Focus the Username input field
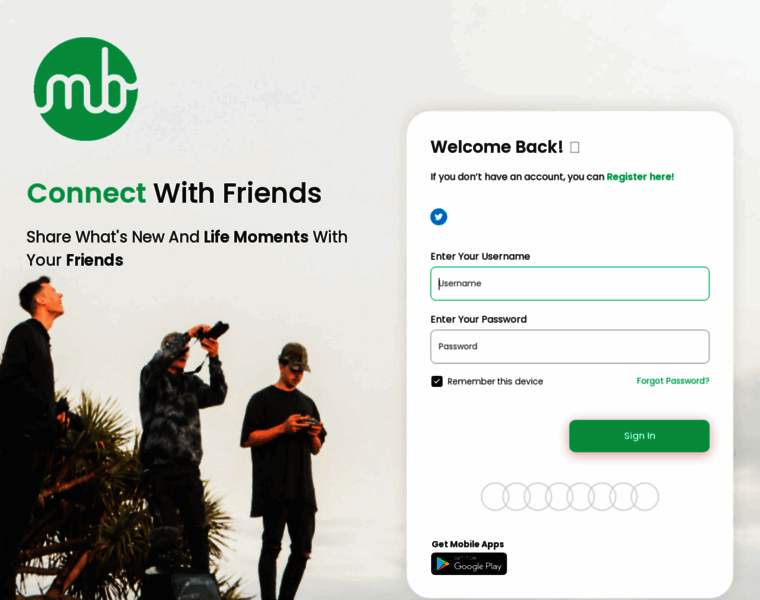 (x=570, y=284)
